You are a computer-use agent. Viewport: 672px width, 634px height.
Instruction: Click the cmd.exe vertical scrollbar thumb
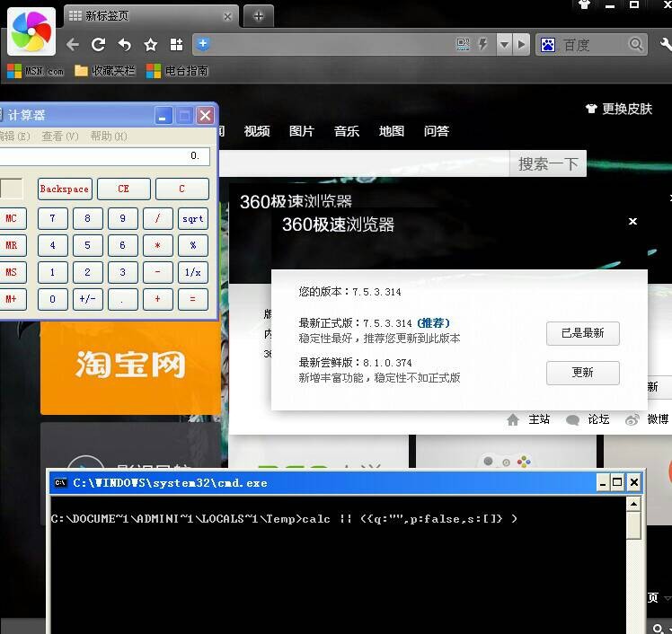[633, 524]
